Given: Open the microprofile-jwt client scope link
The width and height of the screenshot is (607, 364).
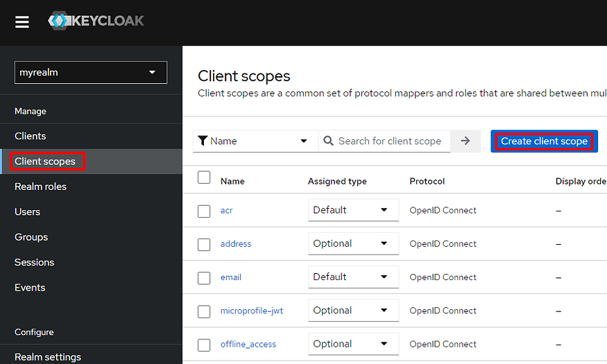Looking at the screenshot, I should pyautogui.click(x=252, y=311).
